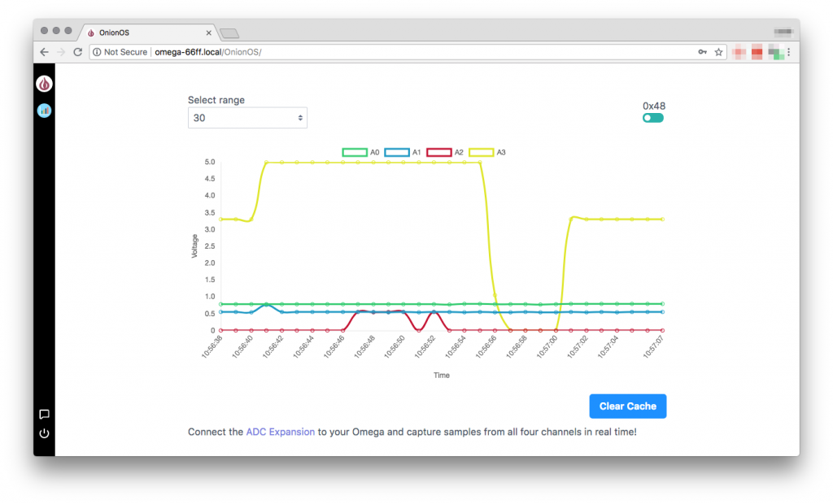Click the Time axis title
Image resolution: width=833 pixels, height=504 pixels.
click(442, 375)
